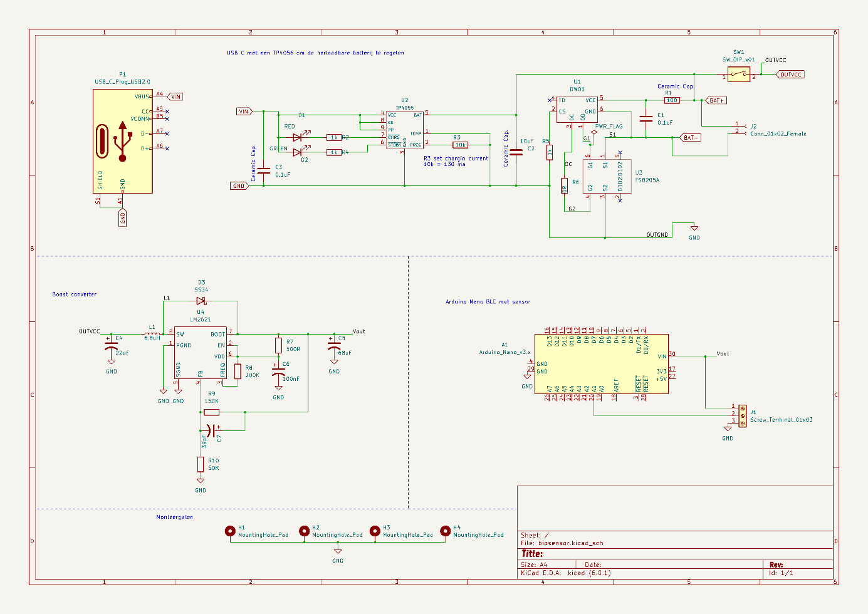This screenshot has height=614, width=868.
Task: Click the BAT+ global label
Action: click(x=717, y=100)
